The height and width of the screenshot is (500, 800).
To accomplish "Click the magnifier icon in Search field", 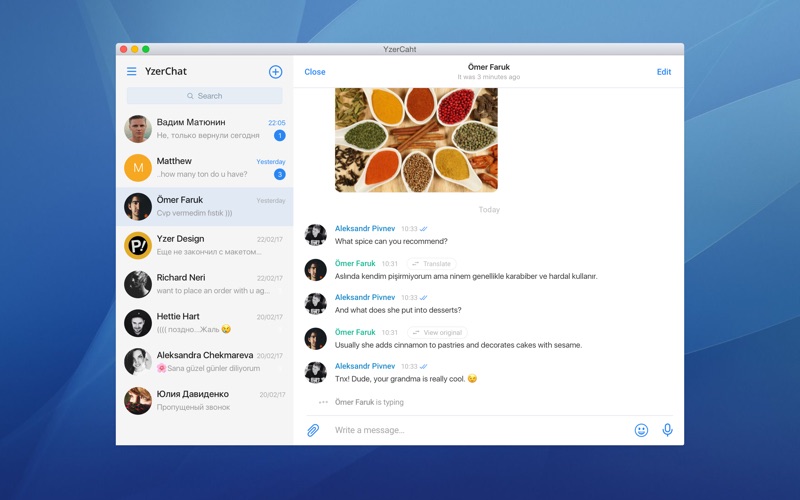I will click(190, 96).
